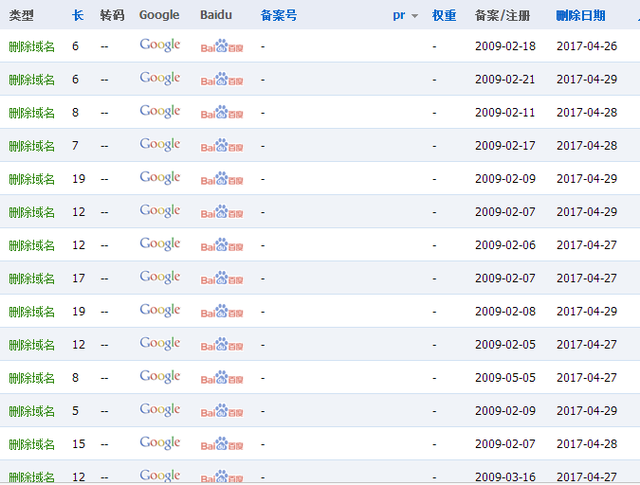Open Google logo in length 17 row
This screenshot has height=485, width=640.
pyautogui.click(x=160, y=277)
